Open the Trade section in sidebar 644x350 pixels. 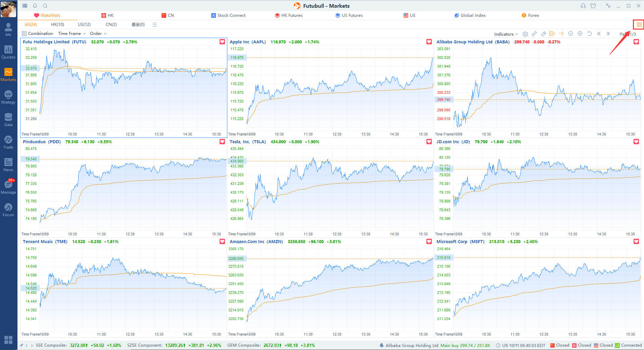[x=8, y=142]
